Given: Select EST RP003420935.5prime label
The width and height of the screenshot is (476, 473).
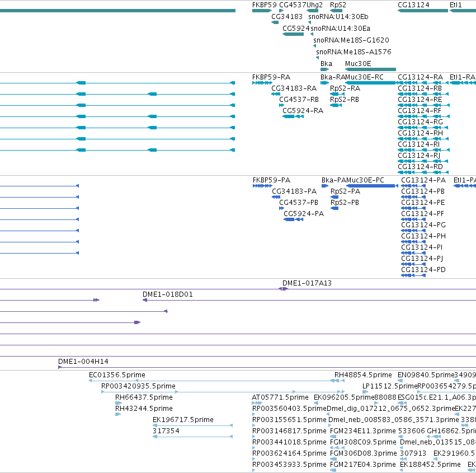Looking at the screenshot, I should pos(138,386).
